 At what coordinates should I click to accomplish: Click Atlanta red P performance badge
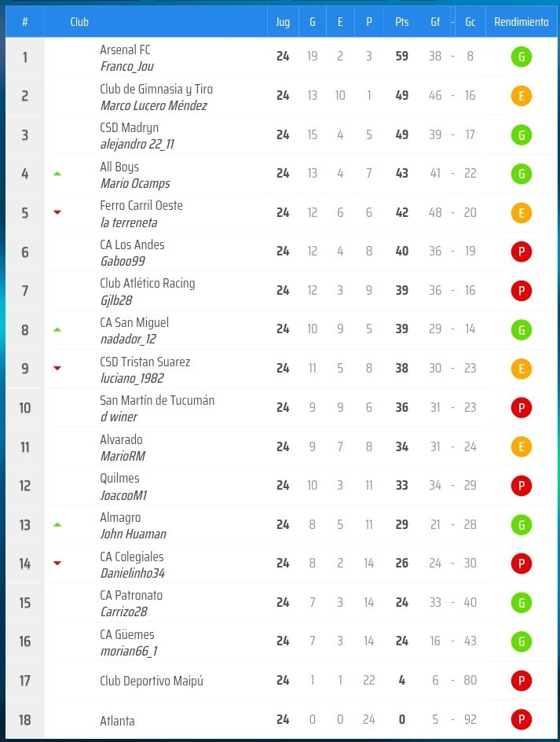pyautogui.click(x=520, y=719)
